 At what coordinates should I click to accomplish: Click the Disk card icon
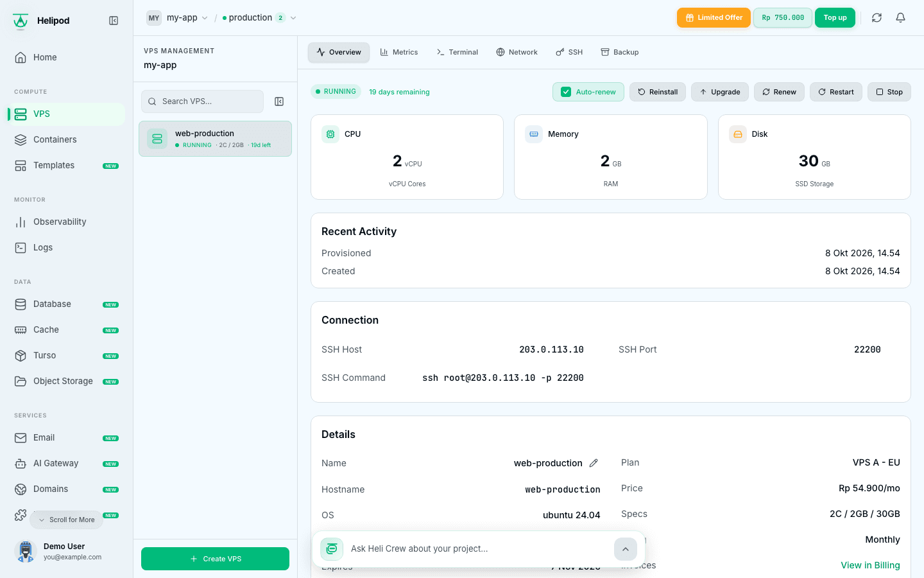pos(738,134)
